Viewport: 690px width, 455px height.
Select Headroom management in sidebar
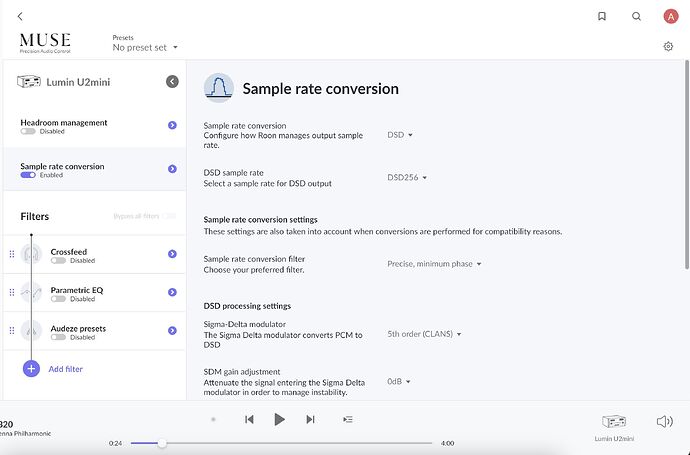(95, 126)
